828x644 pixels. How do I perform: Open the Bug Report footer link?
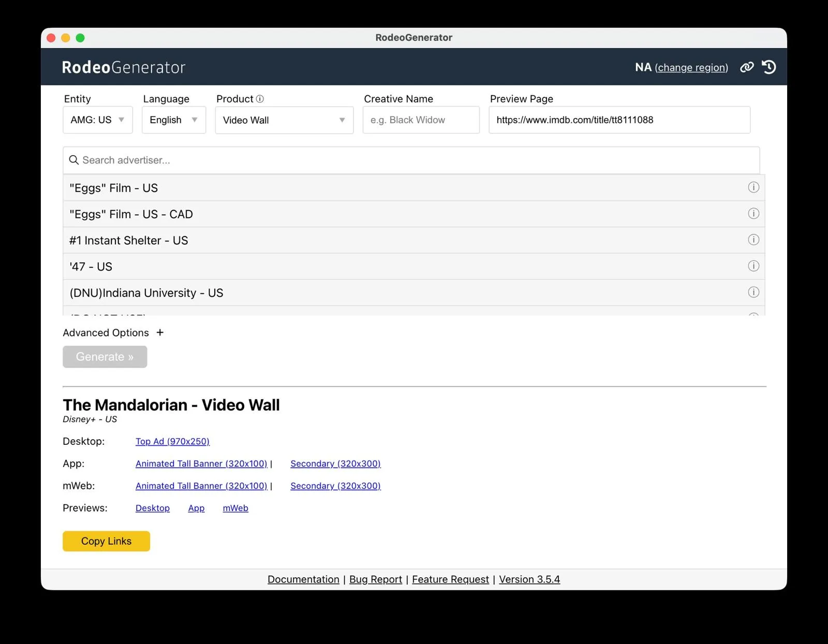[x=376, y=579]
